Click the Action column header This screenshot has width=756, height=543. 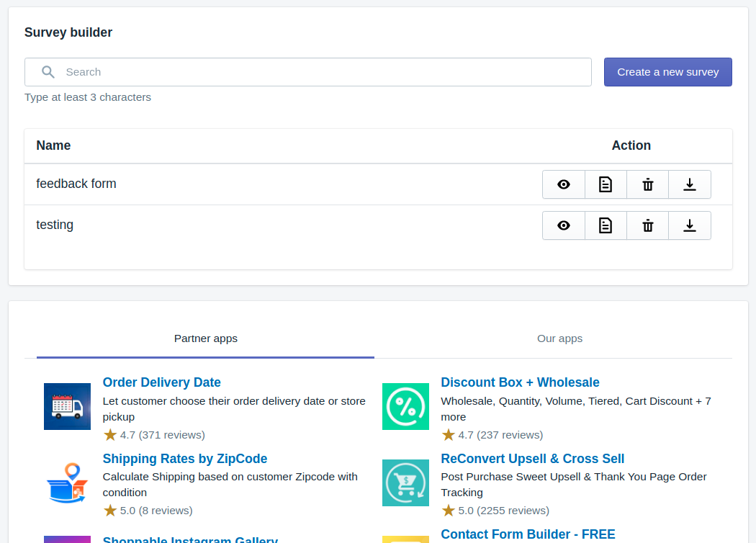(x=631, y=145)
